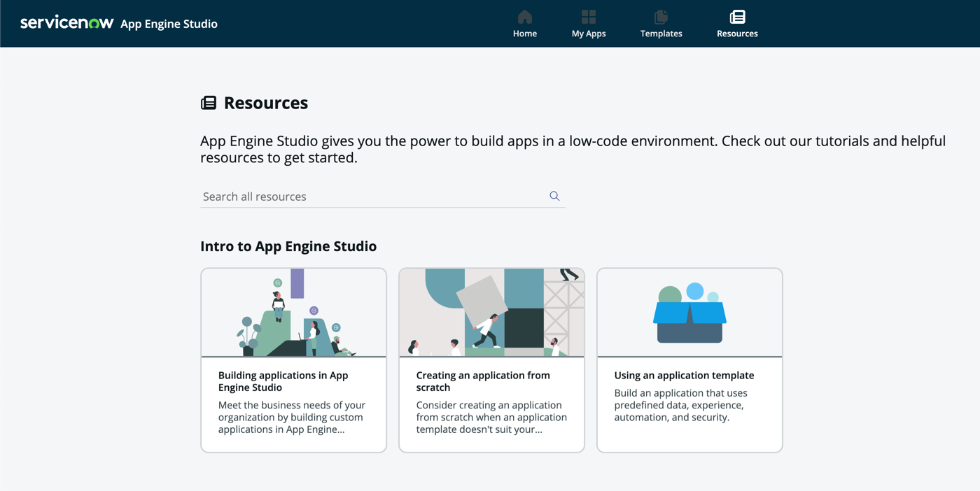Click the 'App Engine Studio gives you' paragraph
The image size is (980, 491).
(x=573, y=149)
